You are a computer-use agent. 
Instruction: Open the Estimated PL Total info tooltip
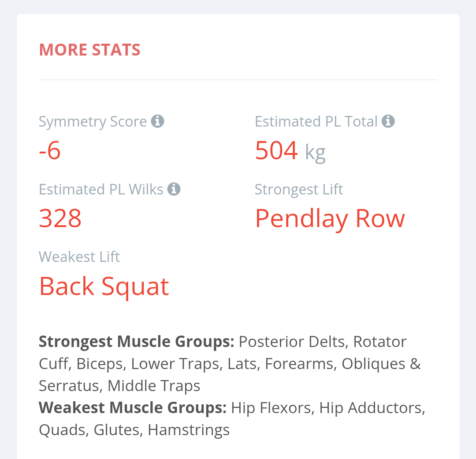[x=388, y=121]
